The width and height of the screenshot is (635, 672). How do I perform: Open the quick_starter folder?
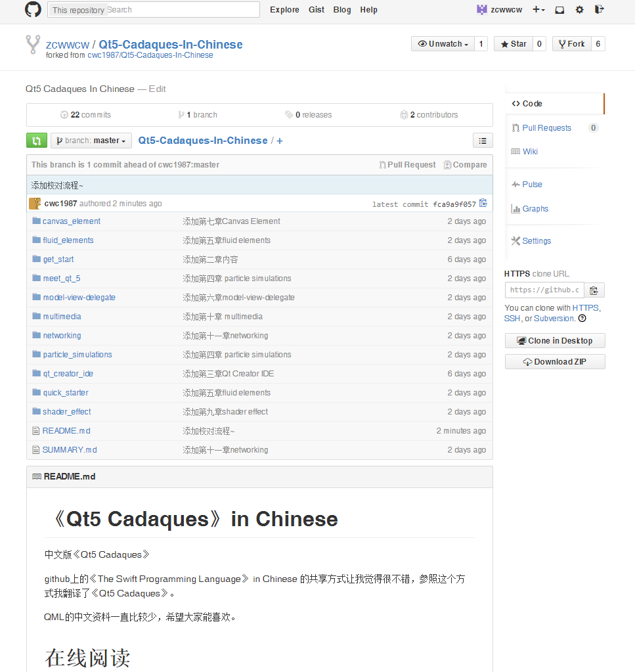[66, 393]
